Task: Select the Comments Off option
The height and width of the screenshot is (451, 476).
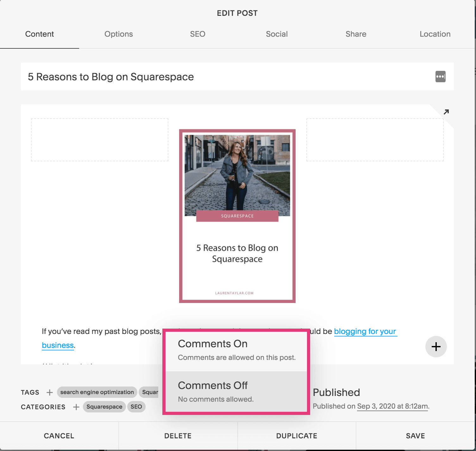Action: pos(236,392)
